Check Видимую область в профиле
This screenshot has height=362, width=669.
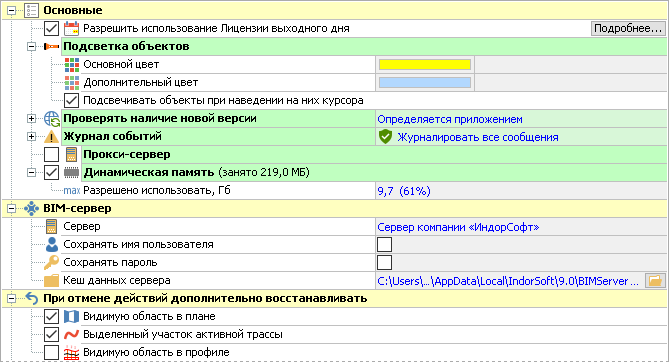52,353
